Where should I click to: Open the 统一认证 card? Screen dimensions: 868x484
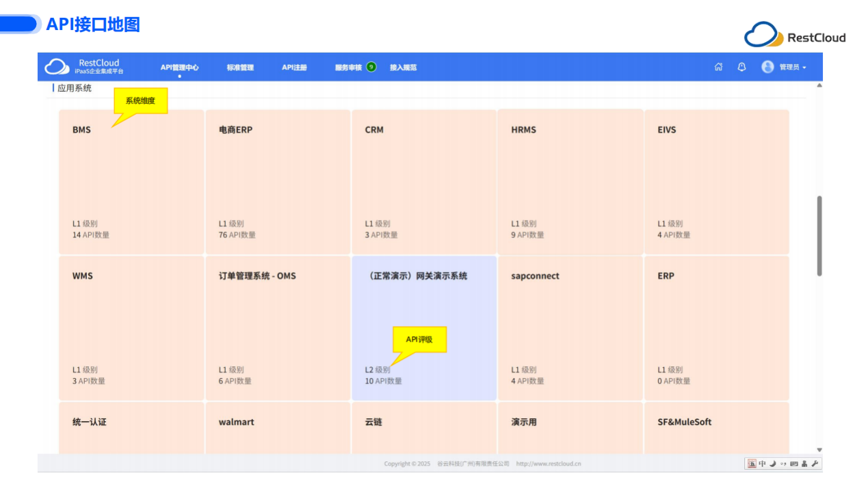point(131,428)
